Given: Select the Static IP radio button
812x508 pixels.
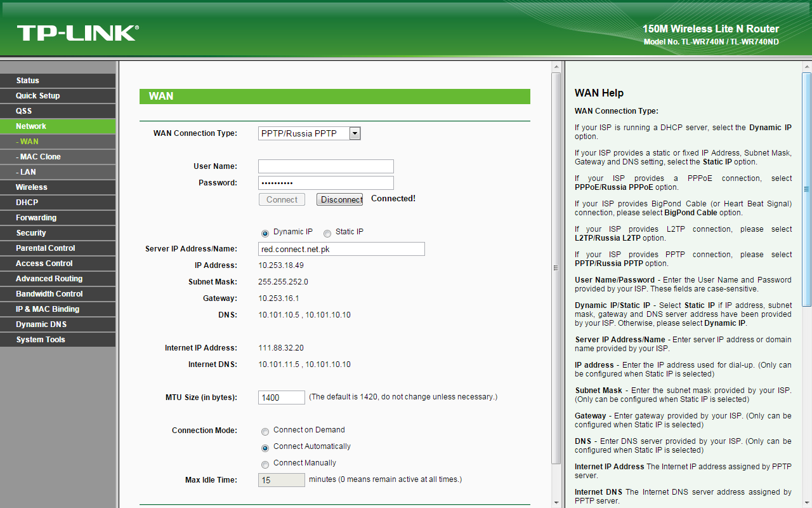Looking at the screenshot, I should (x=327, y=233).
